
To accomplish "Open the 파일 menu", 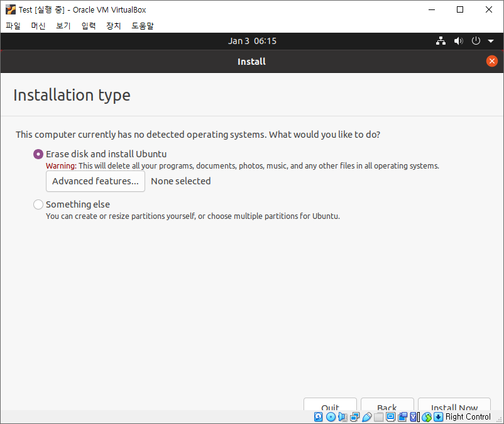I will 13,26.
